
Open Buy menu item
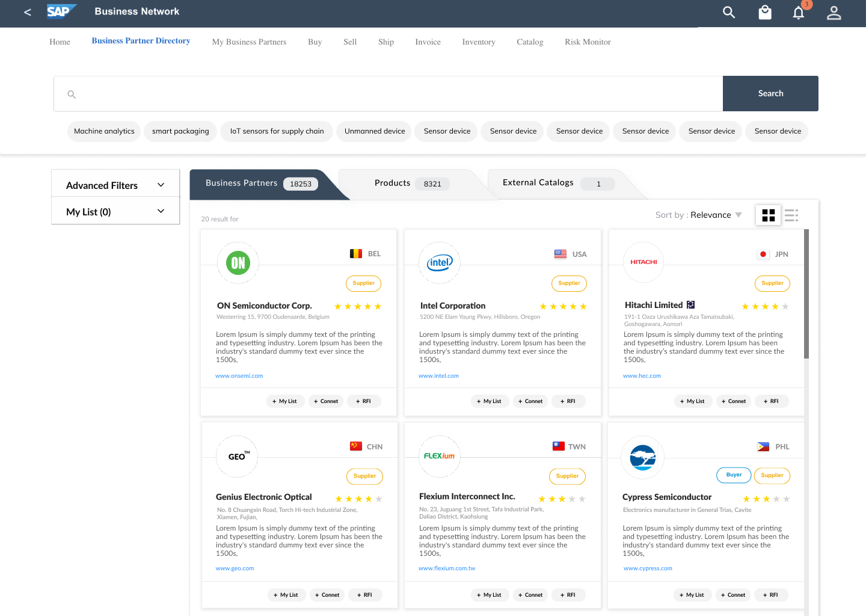pos(315,42)
